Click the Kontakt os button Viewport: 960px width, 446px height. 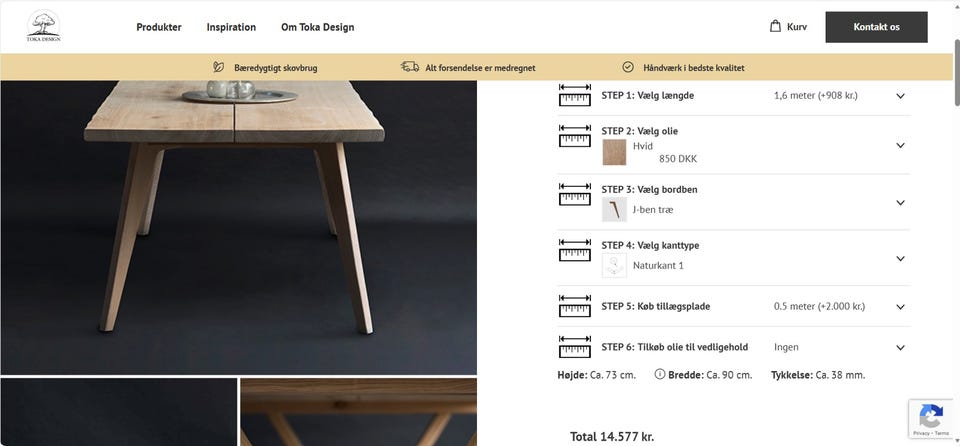click(x=876, y=27)
